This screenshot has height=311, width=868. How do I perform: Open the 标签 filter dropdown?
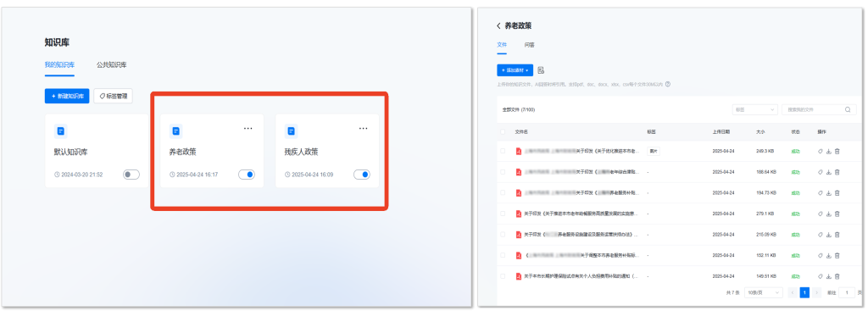point(755,109)
